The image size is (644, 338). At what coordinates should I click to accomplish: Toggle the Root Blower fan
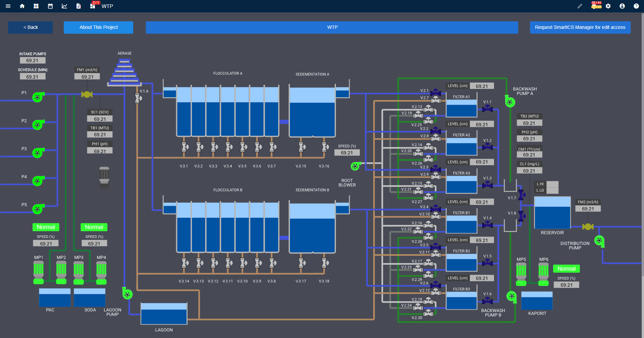(355, 166)
